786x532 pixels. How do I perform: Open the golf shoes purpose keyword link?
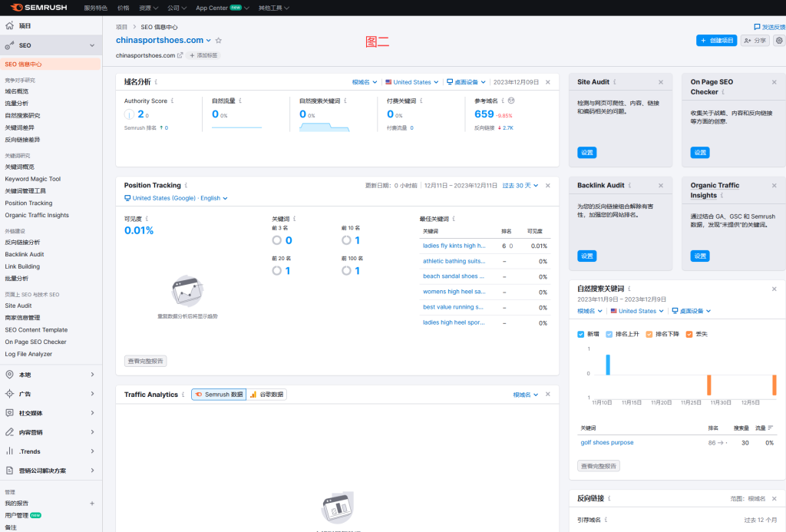(x=607, y=442)
